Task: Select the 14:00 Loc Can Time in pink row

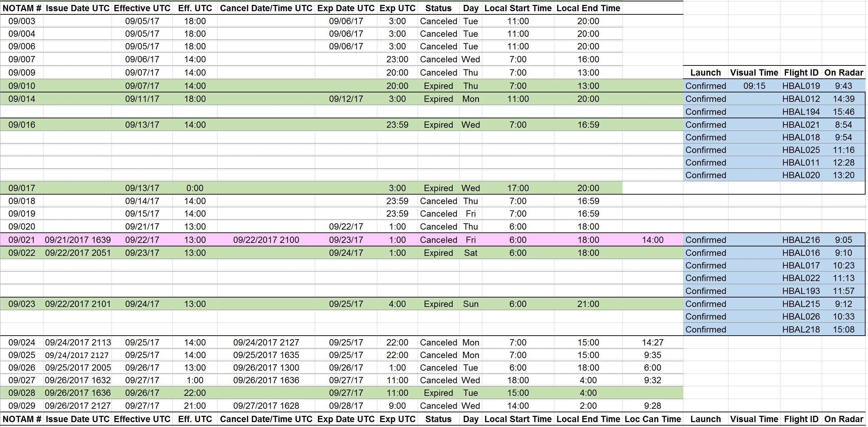Action: (653, 240)
